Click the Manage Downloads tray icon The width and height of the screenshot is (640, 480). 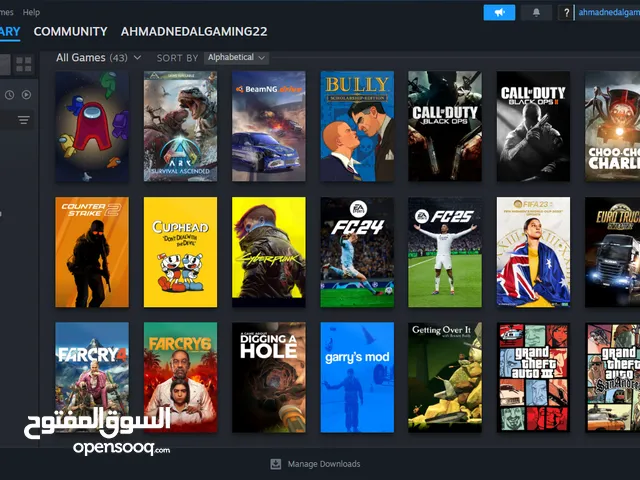(276, 464)
